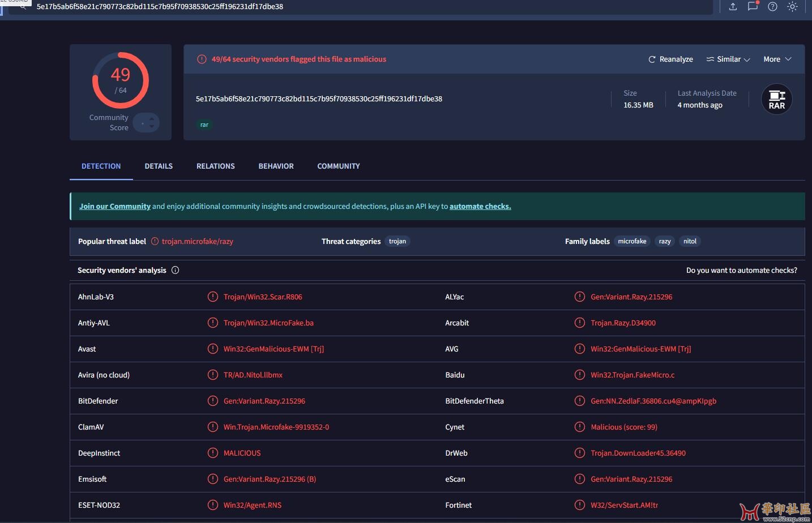
Task: Click the trojan.microfake/razy threat label
Action: pos(198,241)
